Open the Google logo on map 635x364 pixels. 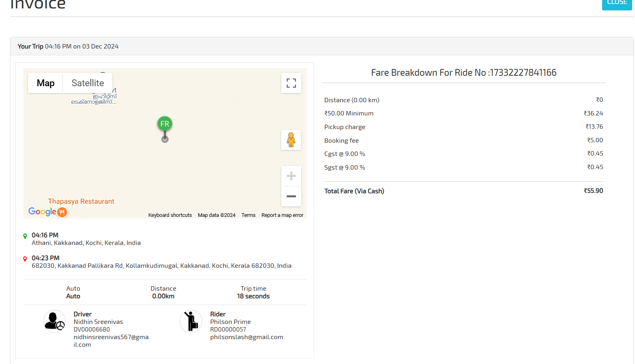point(42,212)
